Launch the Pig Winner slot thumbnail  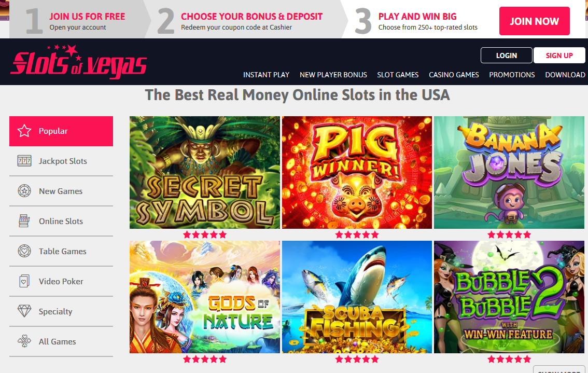click(357, 172)
